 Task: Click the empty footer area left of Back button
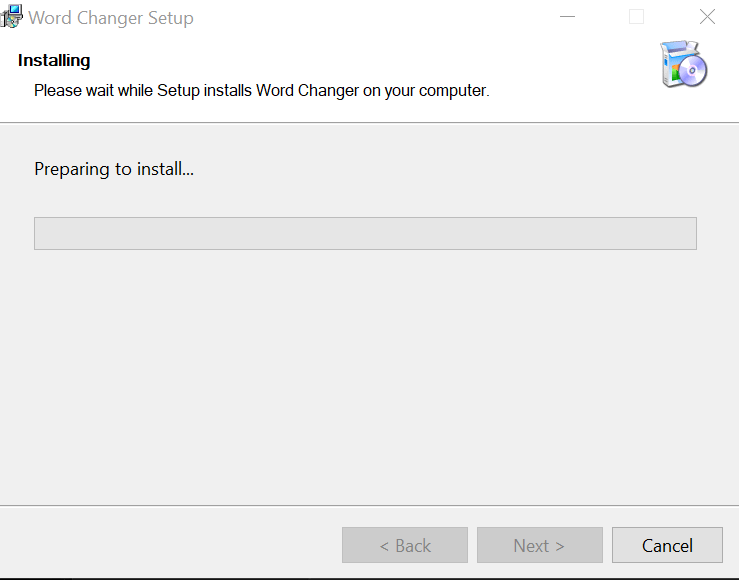(x=170, y=545)
